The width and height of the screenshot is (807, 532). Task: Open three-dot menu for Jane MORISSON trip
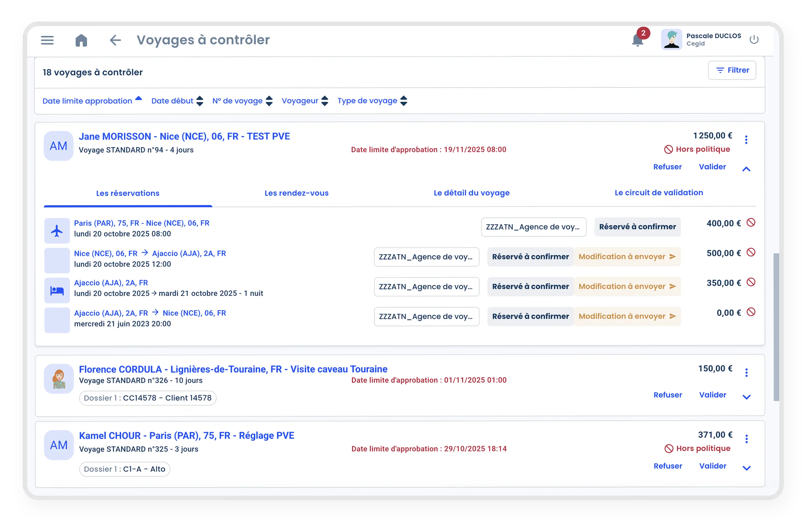coord(746,139)
